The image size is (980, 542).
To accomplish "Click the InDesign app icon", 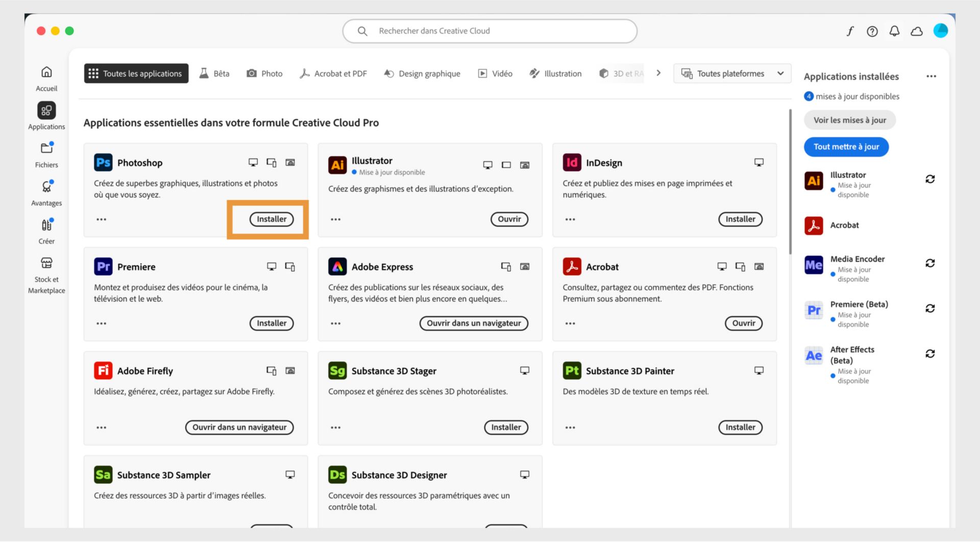I will [572, 162].
